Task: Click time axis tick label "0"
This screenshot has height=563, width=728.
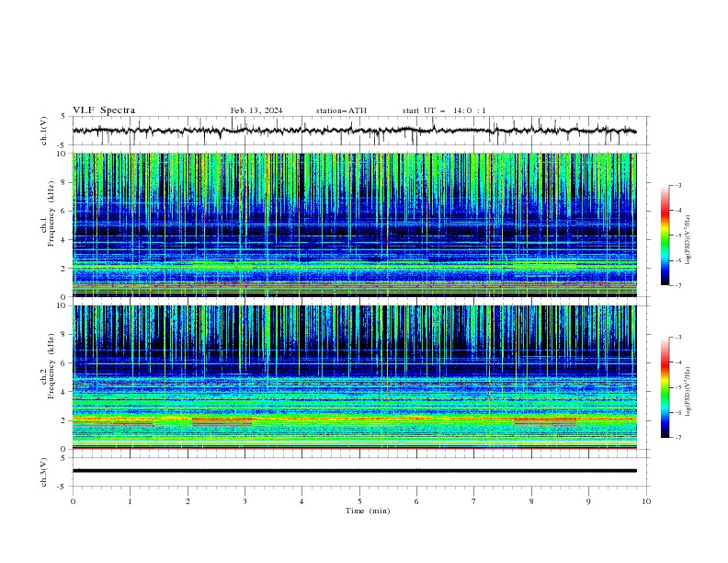Action: [73, 501]
